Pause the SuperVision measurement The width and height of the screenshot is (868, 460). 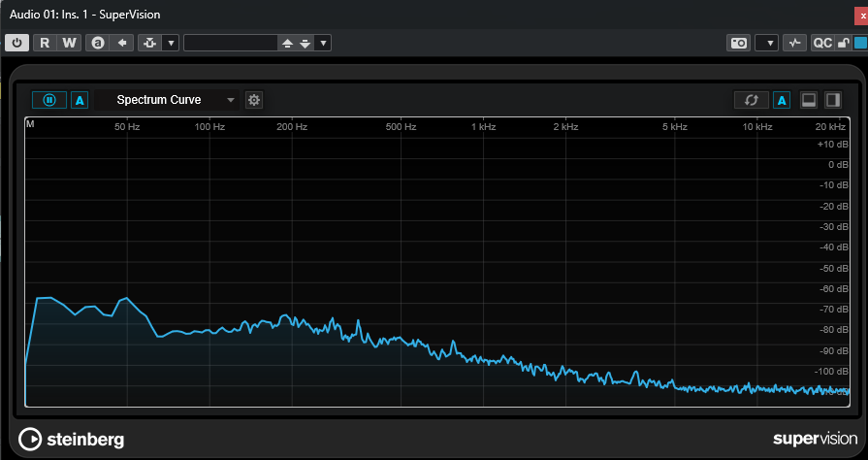(x=49, y=100)
